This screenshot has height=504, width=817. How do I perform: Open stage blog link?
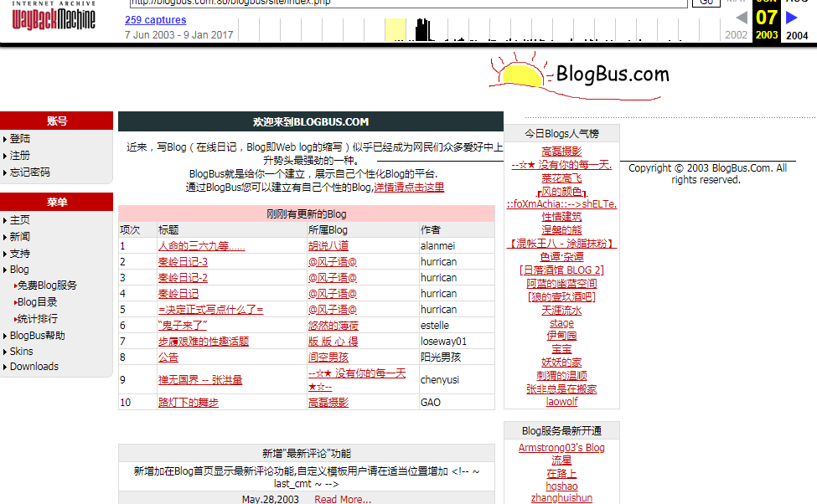coord(561,323)
